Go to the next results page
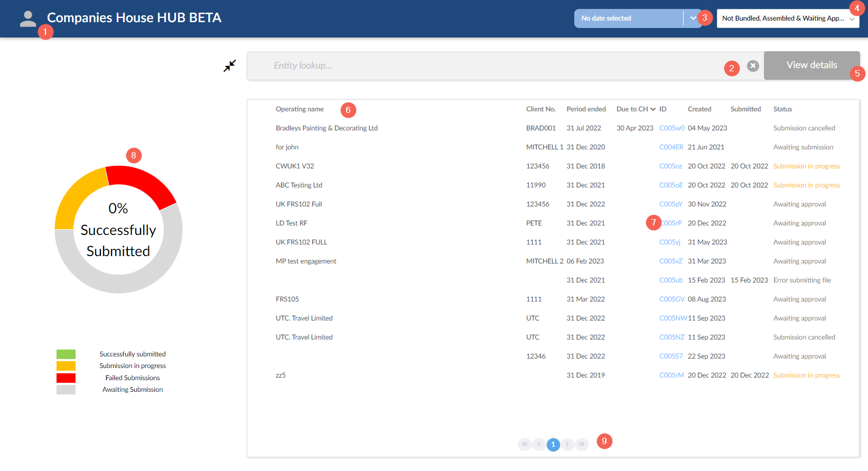The width and height of the screenshot is (868, 471). coord(567,445)
